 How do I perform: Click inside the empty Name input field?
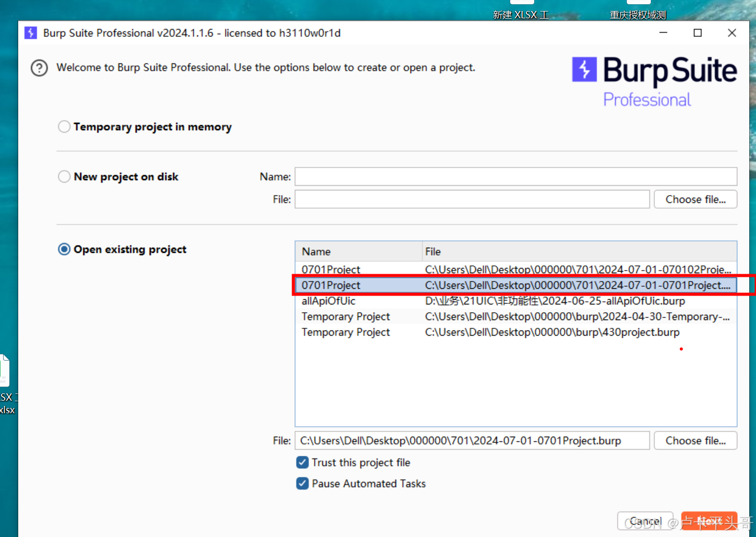515,176
